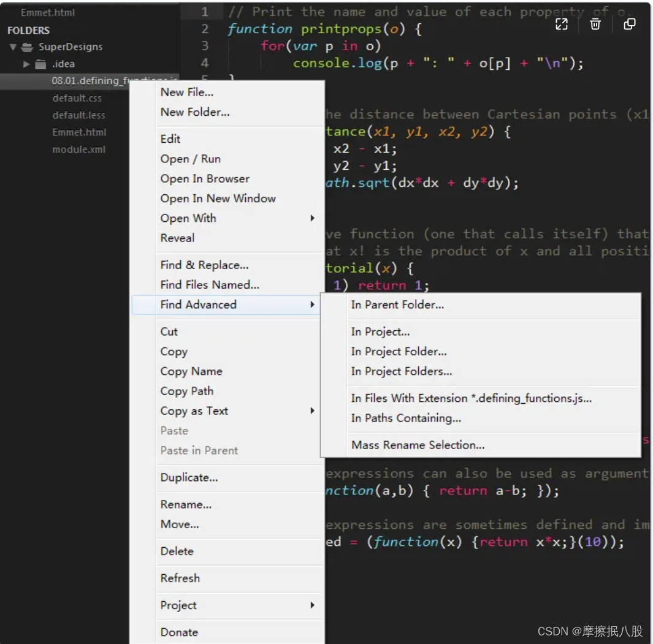Open default.css in sidebar
This screenshot has width=653, height=644.
coord(77,98)
